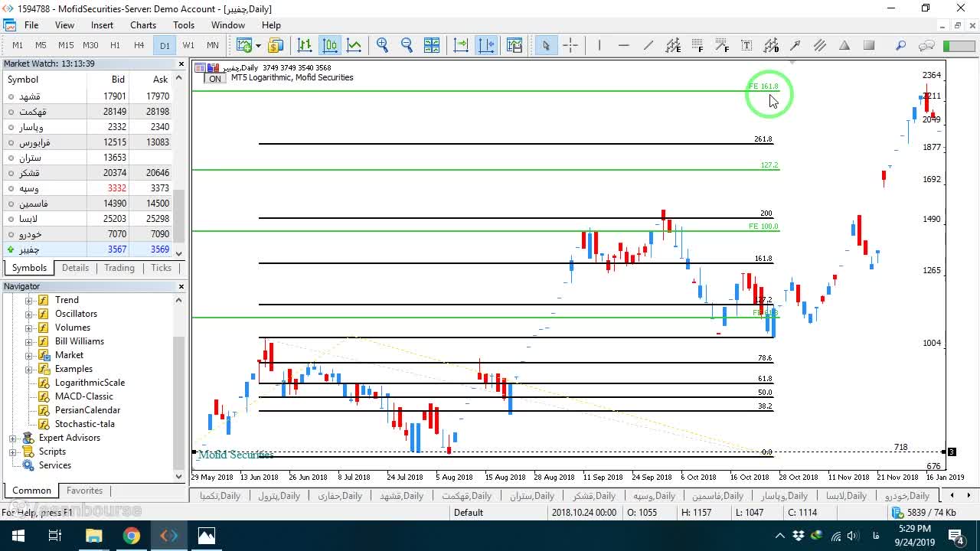Select the Text label tool

tap(746, 45)
